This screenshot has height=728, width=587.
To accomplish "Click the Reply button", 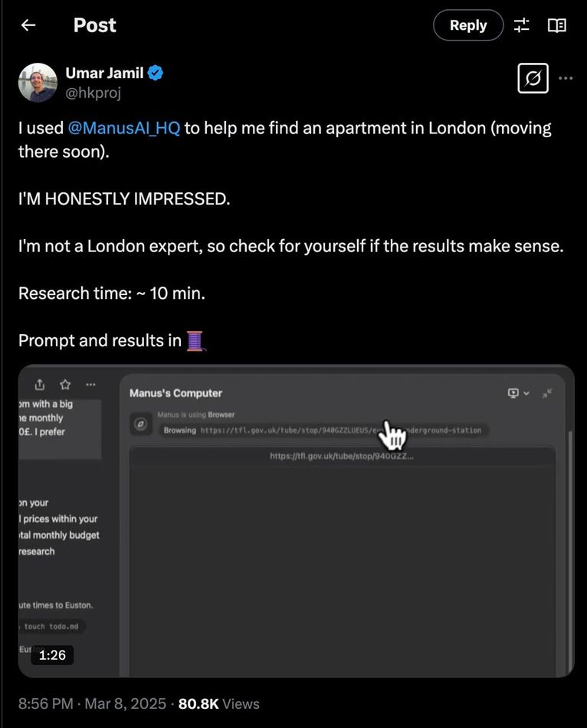I will [467, 25].
